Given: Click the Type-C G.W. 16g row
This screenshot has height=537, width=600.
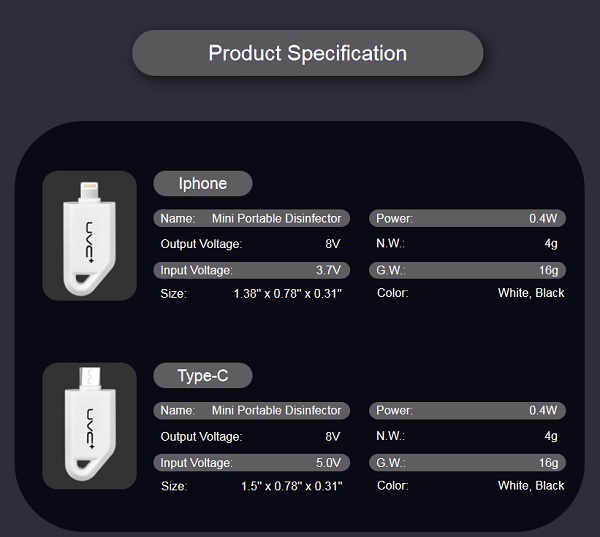Looking at the screenshot, I should coord(467,463).
